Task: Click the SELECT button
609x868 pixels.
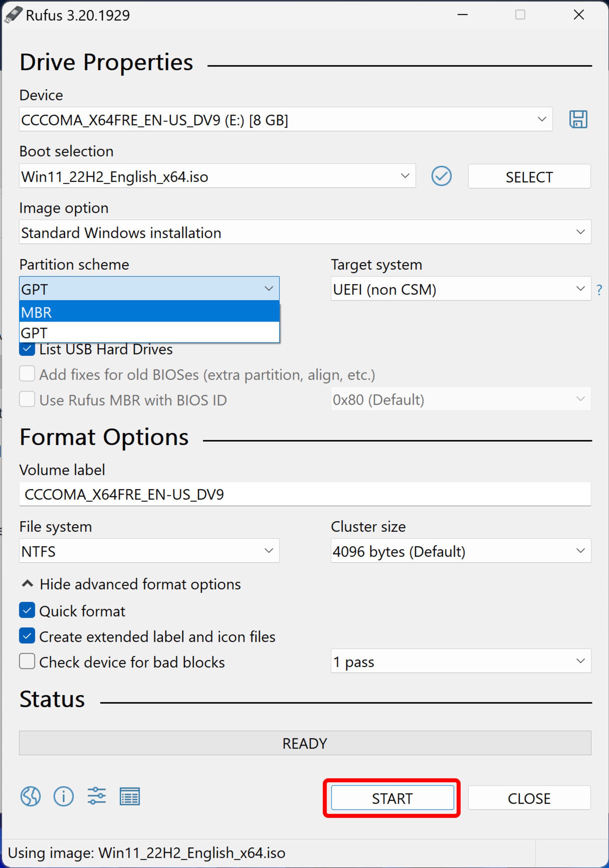Action: [x=529, y=176]
